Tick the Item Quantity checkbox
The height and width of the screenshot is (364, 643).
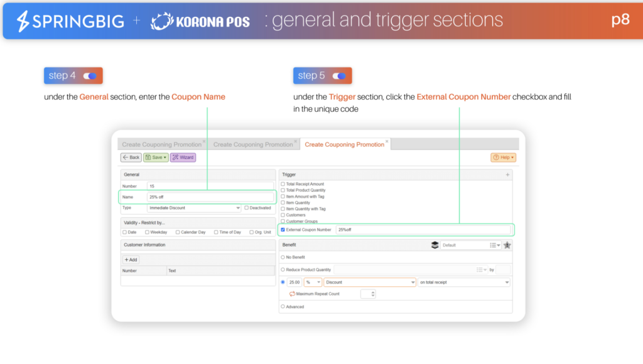[x=283, y=203]
